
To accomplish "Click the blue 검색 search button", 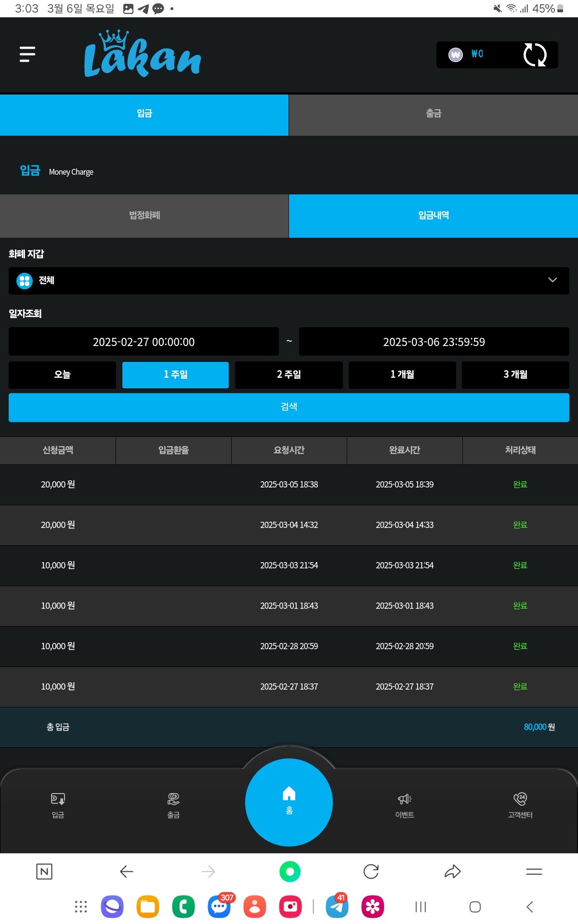I will pyautogui.click(x=289, y=407).
